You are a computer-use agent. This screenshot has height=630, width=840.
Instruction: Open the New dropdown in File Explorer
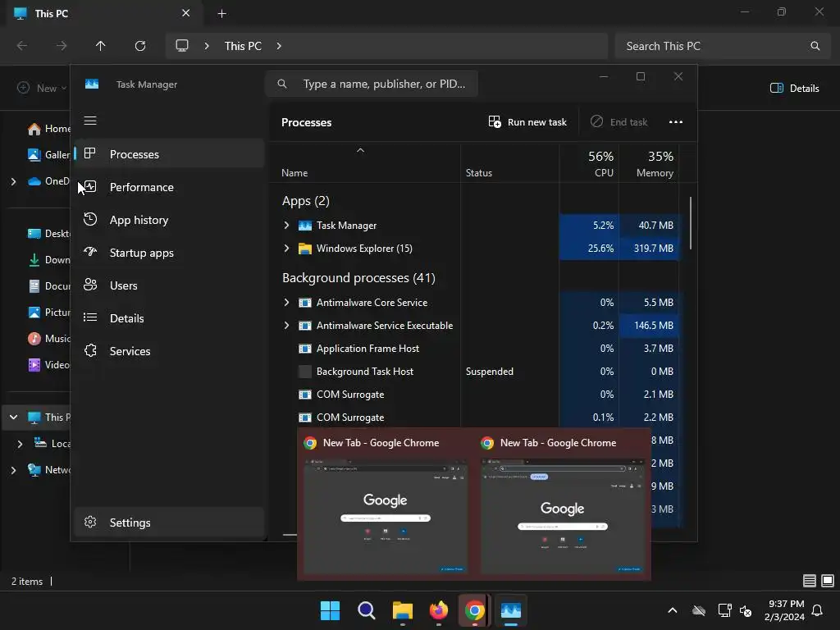(42, 89)
